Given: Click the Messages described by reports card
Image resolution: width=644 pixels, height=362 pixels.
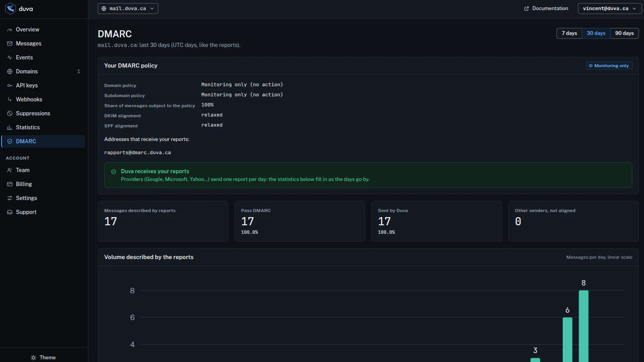Looking at the screenshot, I should (x=163, y=221).
